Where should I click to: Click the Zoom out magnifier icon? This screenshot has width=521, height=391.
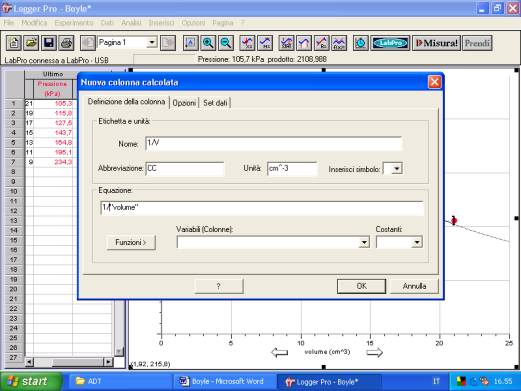(x=226, y=43)
